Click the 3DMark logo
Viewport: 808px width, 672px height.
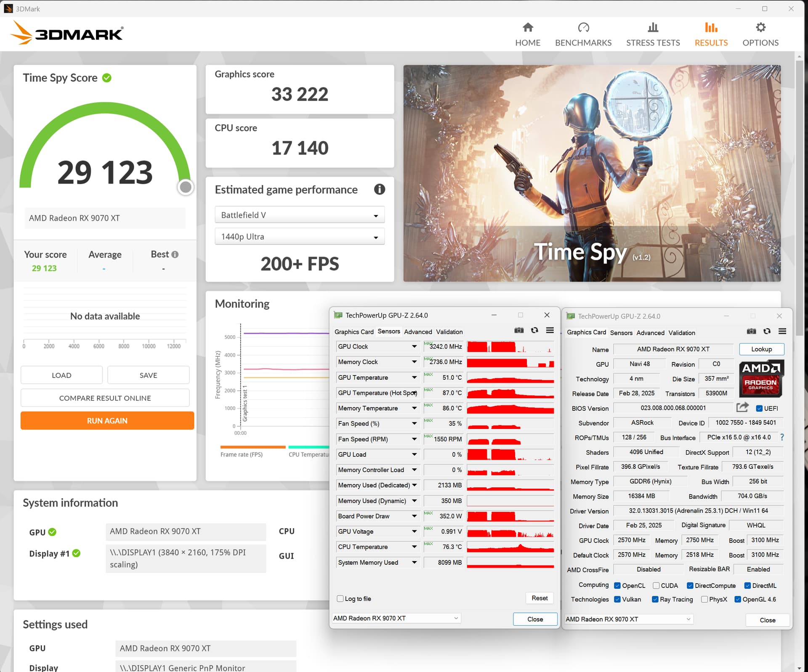(x=67, y=33)
